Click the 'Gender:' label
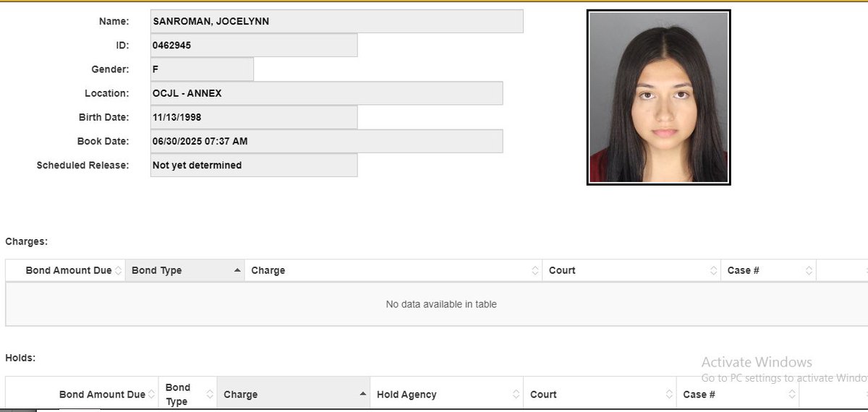The width and height of the screenshot is (868, 412). tap(110, 69)
